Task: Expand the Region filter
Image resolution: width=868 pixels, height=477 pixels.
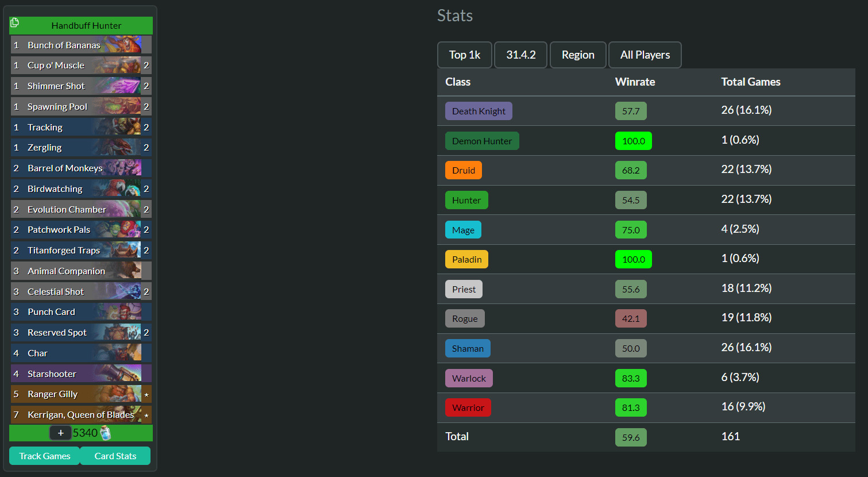Action: click(578, 55)
